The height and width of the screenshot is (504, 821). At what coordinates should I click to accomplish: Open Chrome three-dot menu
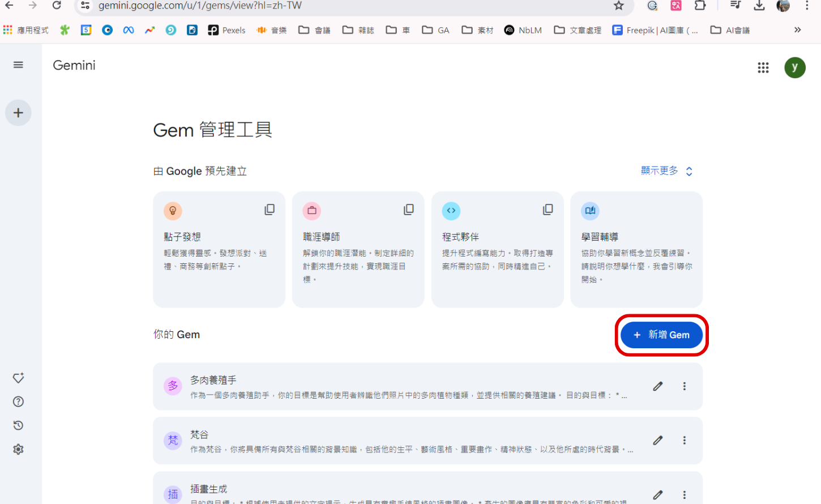click(x=807, y=6)
